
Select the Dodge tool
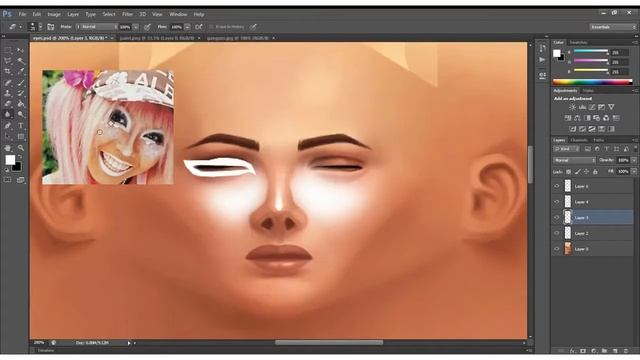[20, 115]
